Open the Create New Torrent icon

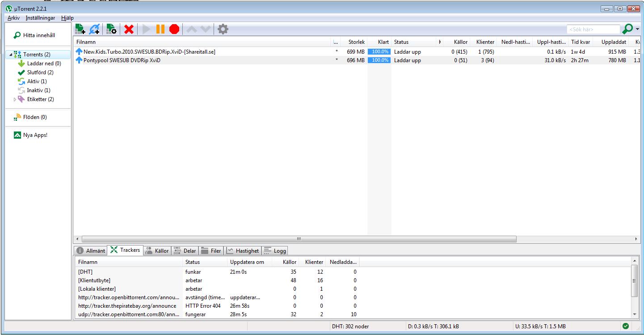[111, 29]
